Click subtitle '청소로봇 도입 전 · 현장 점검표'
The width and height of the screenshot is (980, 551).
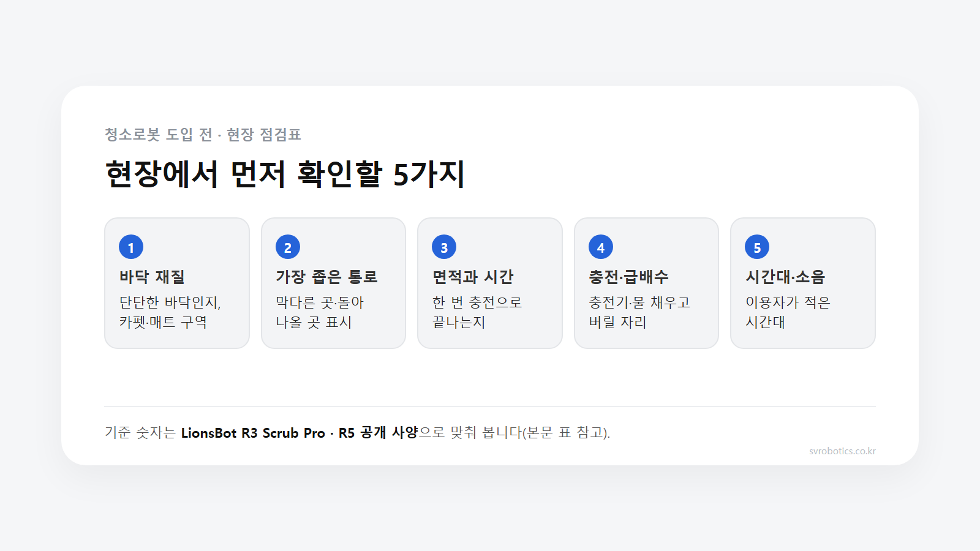tap(203, 135)
